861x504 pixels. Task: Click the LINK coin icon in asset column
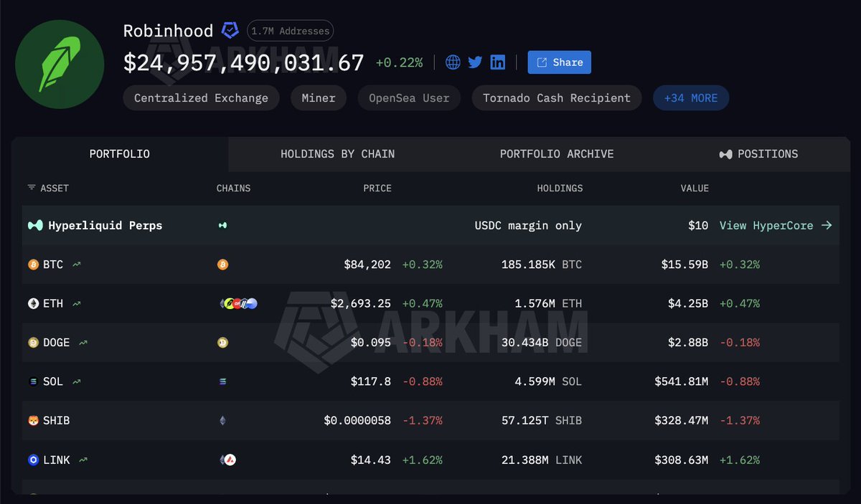click(x=33, y=460)
